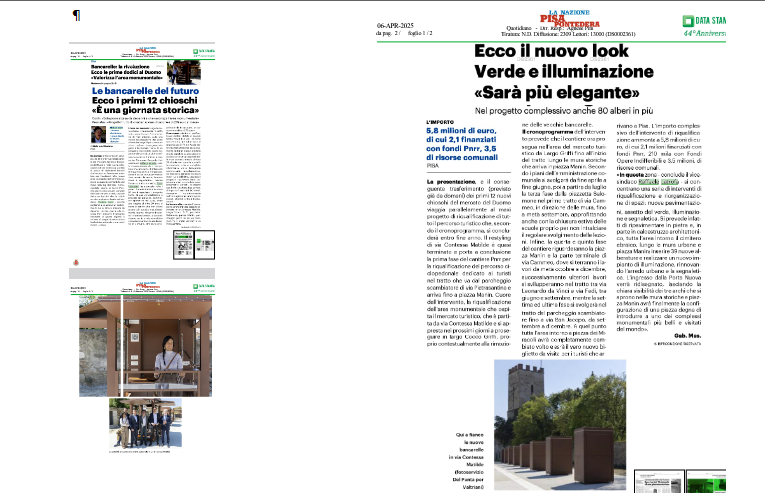Click the paragraph mark symbol at the page top

[77, 15]
